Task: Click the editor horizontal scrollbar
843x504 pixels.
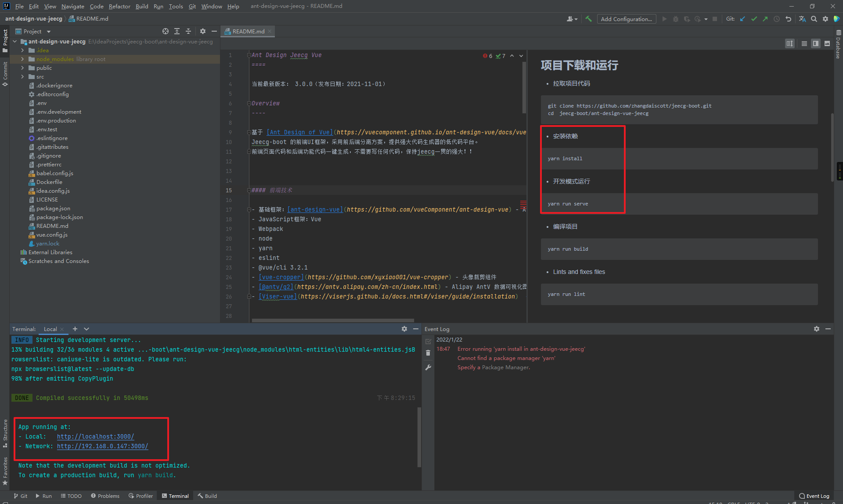Action: [333, 320]
